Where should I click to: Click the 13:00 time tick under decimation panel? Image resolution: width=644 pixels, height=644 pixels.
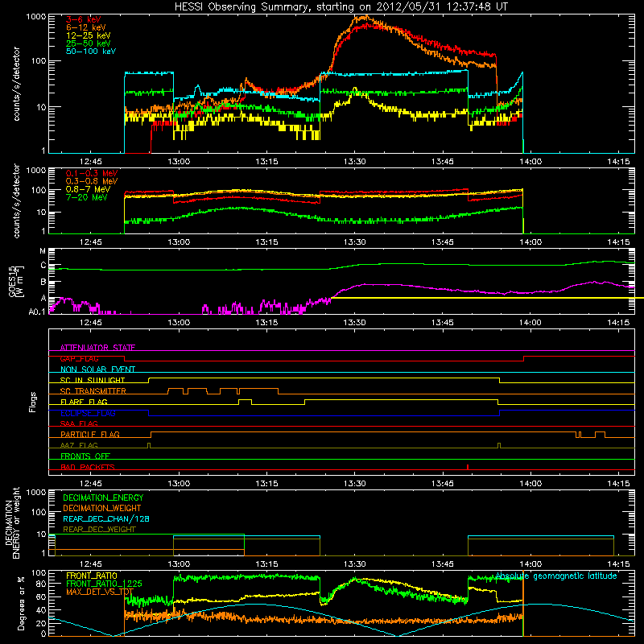(x=179, y=564)
